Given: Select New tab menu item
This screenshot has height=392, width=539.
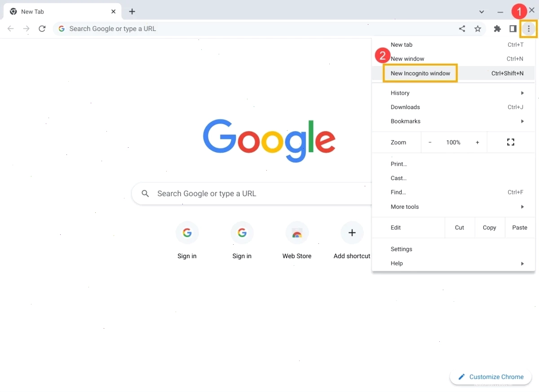Looking at the screenshot, I should click(454, 44).
